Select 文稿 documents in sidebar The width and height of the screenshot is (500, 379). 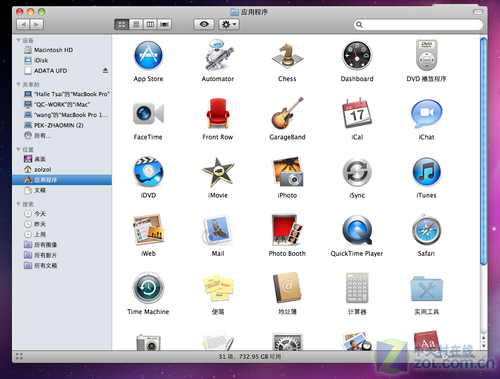[62, 190]
